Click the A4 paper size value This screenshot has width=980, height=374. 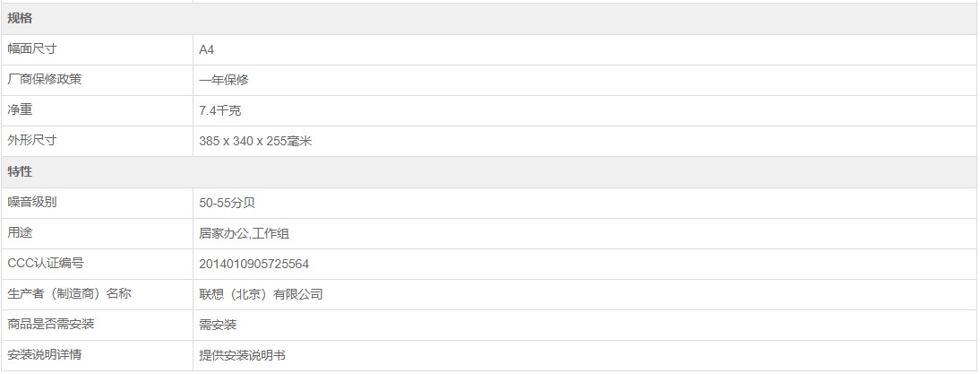(x=207, y=50)
